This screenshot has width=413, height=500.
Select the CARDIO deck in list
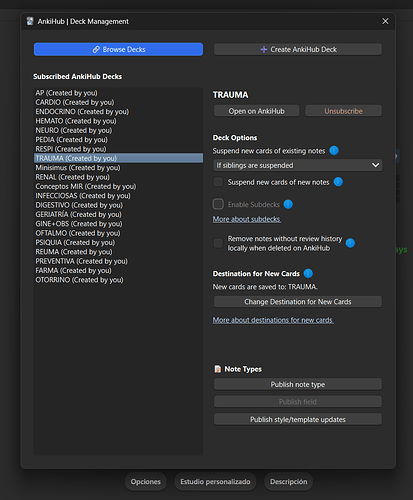pyautogui.click(x=118, y=102)
